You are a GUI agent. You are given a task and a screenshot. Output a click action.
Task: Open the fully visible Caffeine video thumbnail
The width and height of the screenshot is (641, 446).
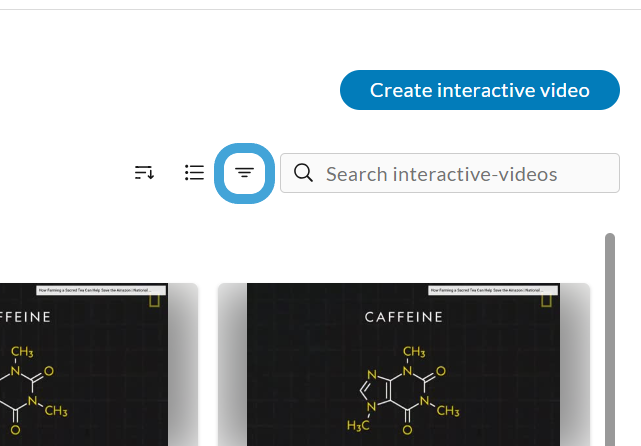pyautogui.click(x=403, y=364)
